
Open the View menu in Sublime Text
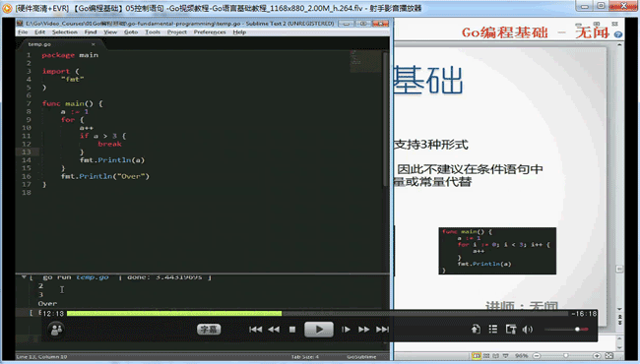pyautogui.click(x=110, y=31)
